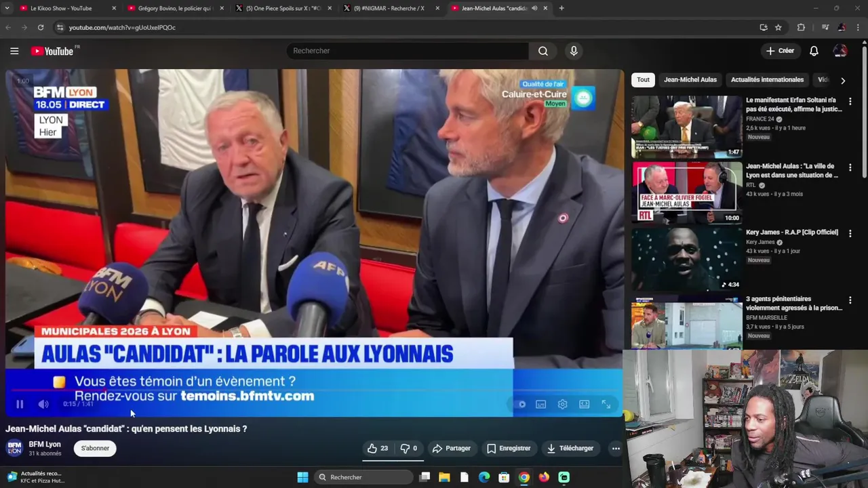Open the YouTube hamburger guide menu
This screenshot has height=488, width=868.
[14, 51]
